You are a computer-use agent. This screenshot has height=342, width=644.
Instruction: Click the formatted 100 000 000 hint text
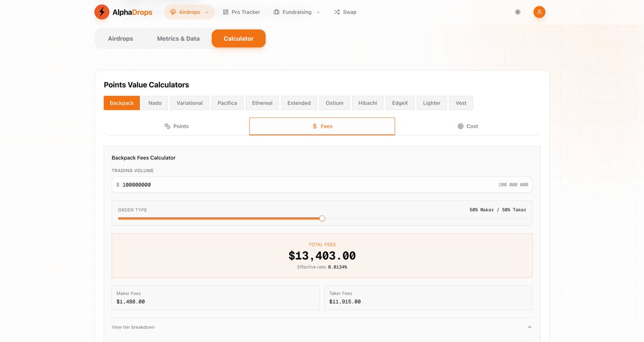pyautogui.click(x=513, y=185)
